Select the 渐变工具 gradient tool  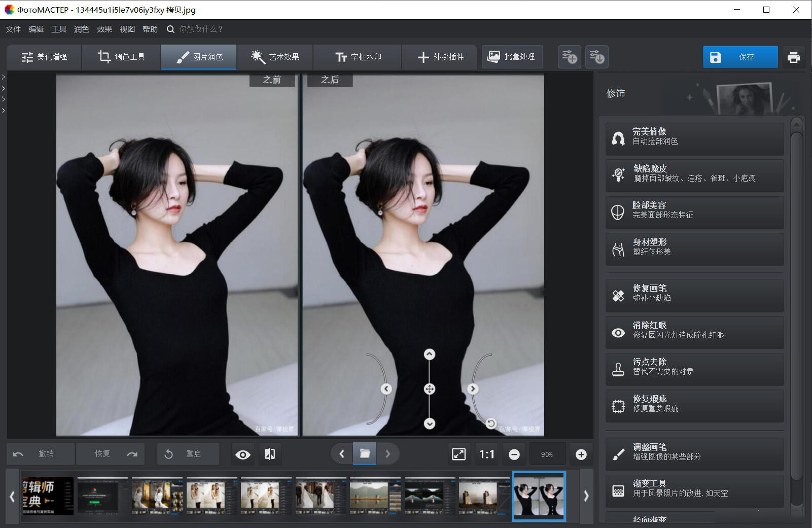[x=694, y=488]
